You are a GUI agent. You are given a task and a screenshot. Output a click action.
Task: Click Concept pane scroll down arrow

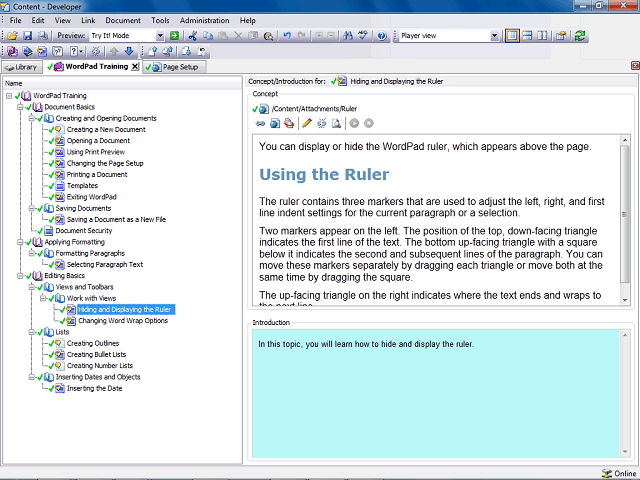click(x=624, y=300)
